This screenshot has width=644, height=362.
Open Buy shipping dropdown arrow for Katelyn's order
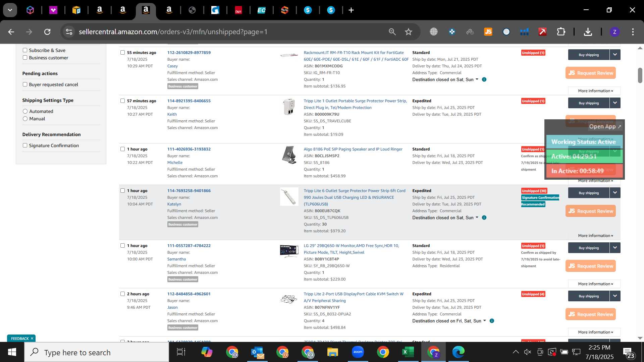click(615, 193)
